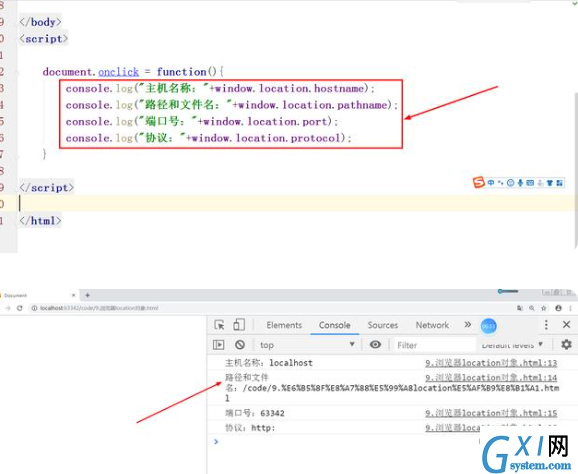Open a new browser tab with plus
This screenshot has height=474, width=578.
click(87, 295)
